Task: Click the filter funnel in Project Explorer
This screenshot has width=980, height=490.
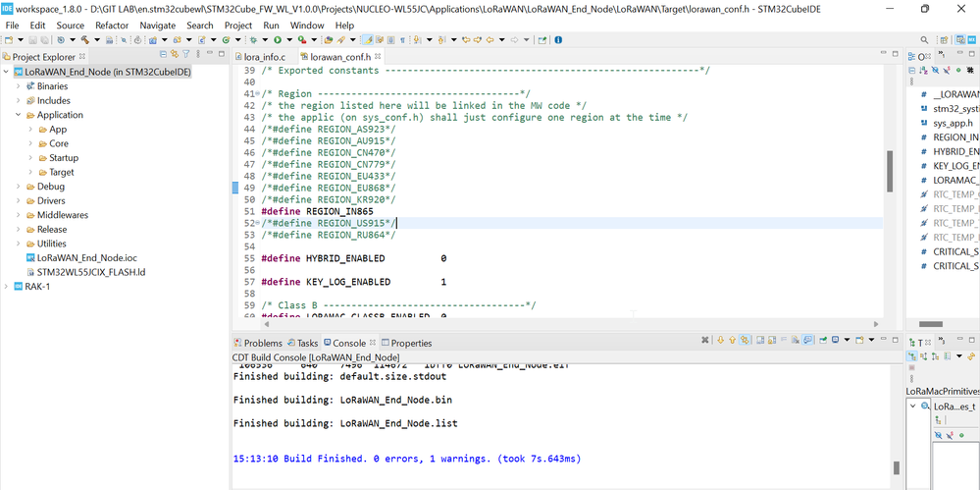Action: click(x=185, y=54)
